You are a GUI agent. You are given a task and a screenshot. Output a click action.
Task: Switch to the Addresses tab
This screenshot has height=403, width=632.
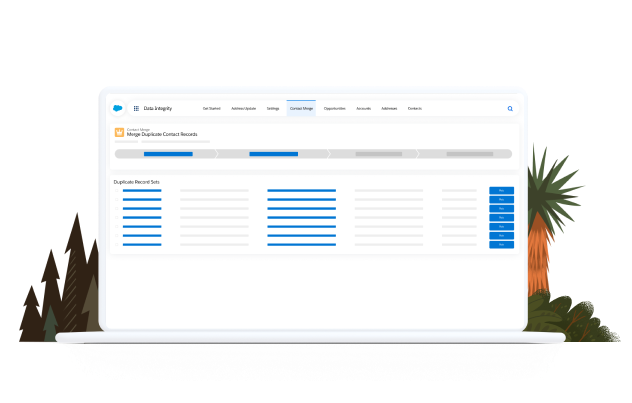[x=389, y=108]
